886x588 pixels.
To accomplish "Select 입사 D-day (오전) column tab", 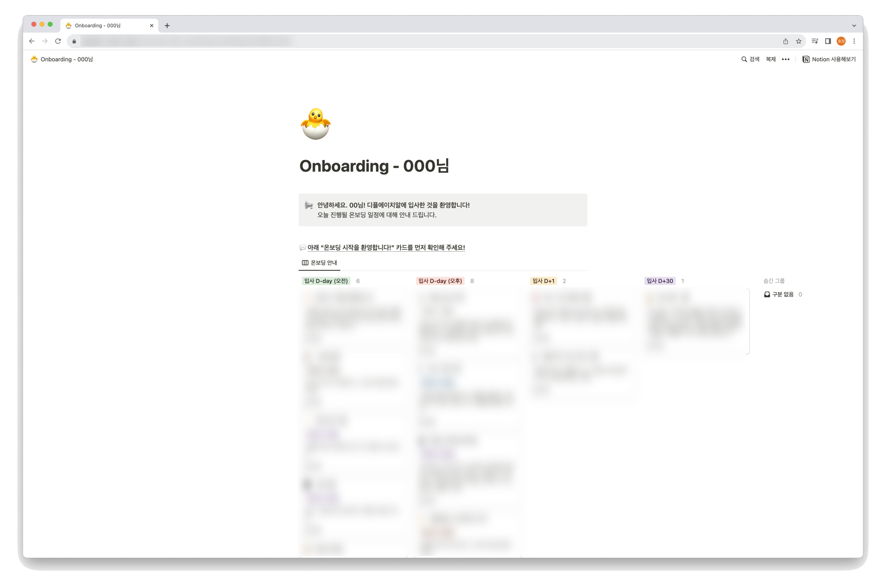I will pos(326,281).
